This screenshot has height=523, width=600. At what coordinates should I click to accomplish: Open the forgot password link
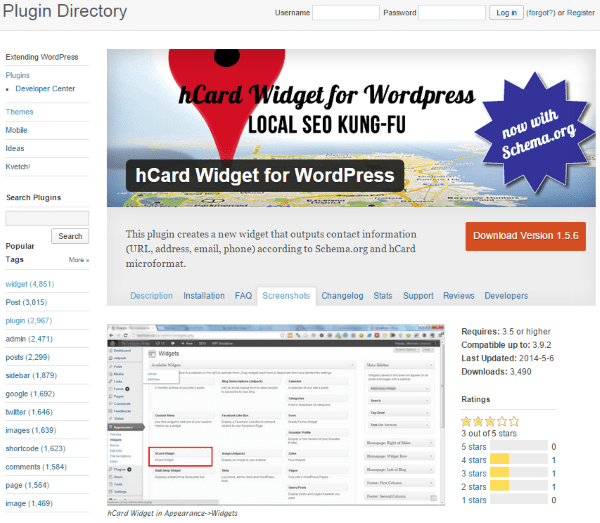pos(540,13)
